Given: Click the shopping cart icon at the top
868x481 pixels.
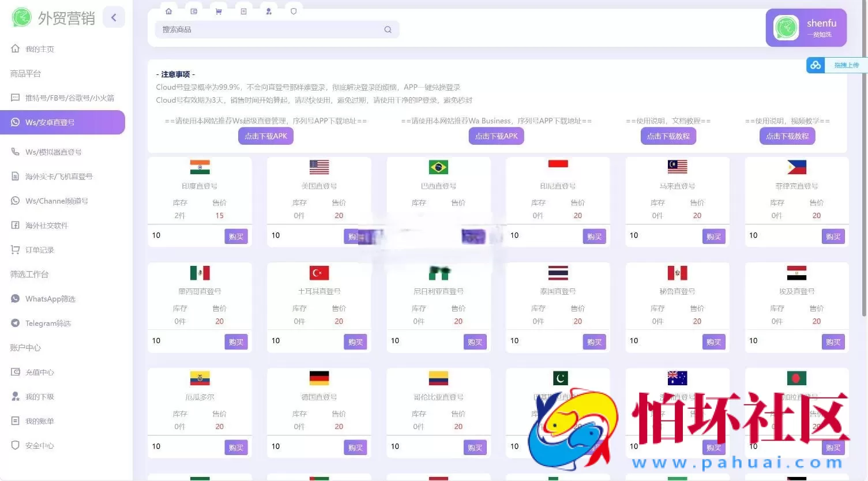Looking at the screenshot, I should click(219, 10).
